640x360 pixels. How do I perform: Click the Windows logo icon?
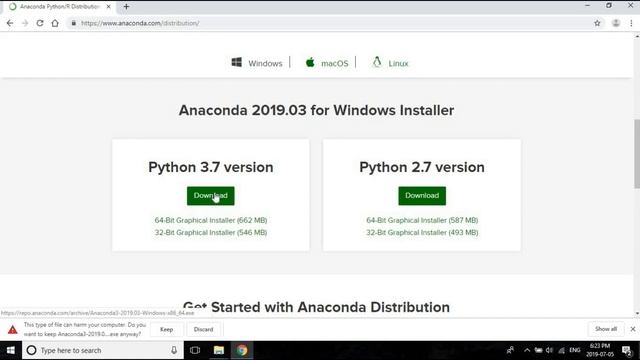[x=237, y=62]
